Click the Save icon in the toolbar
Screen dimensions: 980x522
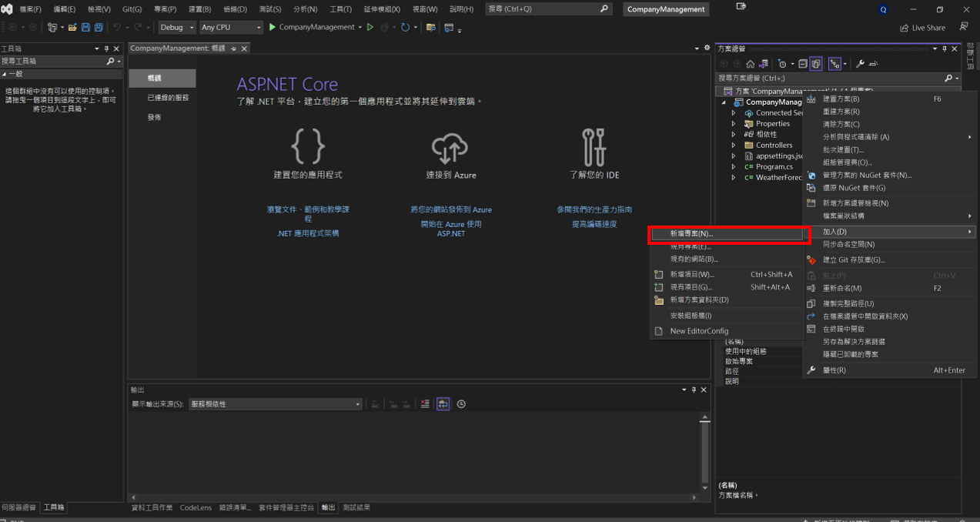tap(85, 27)
